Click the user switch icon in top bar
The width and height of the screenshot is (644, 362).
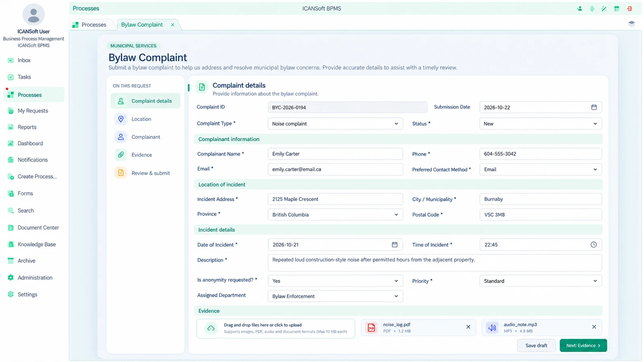(580, 8)
